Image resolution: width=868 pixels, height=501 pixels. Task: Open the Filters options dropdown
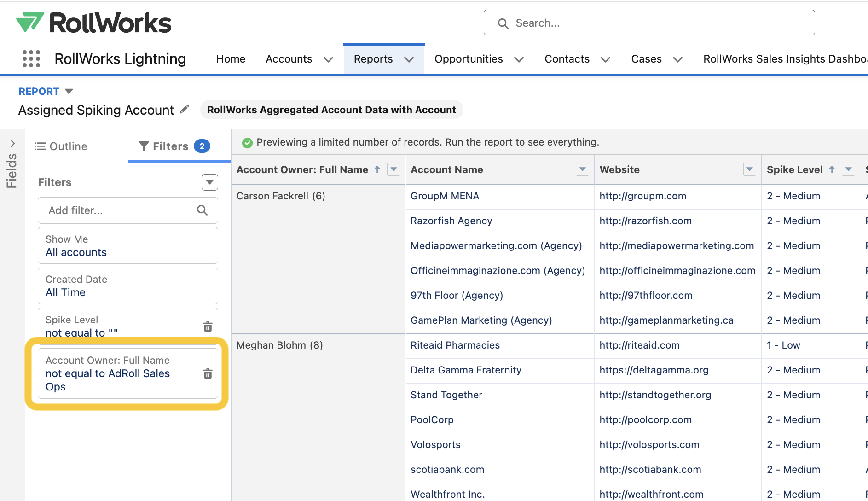[x=210, y=182]
